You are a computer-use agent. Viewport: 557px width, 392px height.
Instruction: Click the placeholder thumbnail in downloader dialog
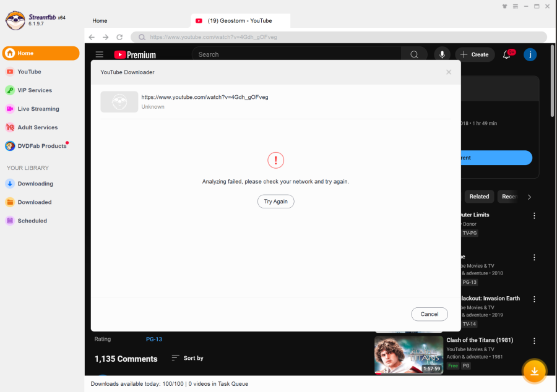[x=119, y=102]
